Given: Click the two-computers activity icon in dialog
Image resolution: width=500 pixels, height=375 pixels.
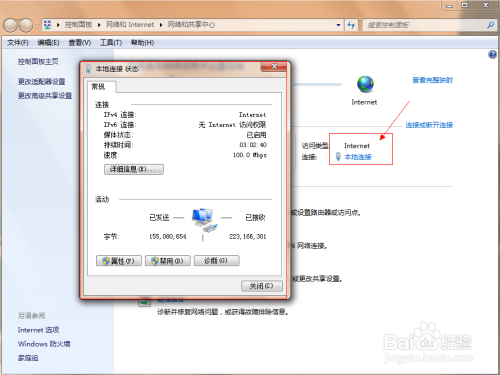Looking at the screenshot, I should pyautogui.click(x=205, y=220).
